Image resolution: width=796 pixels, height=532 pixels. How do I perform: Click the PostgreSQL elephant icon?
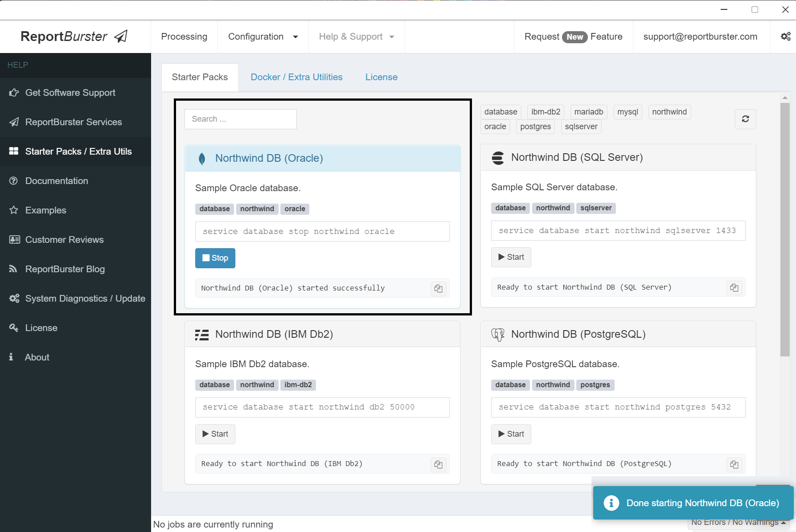click(497, 334)
